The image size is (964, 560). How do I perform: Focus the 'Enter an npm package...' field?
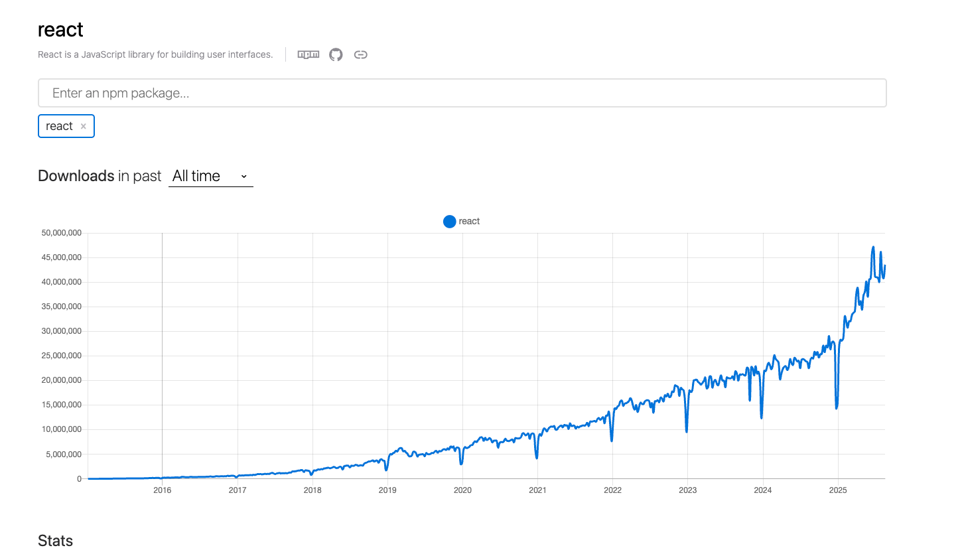[462, 93]
